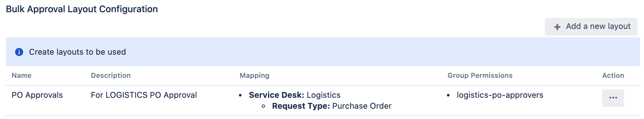Click the Action column header
644x119 pixels.
(613, 75)
